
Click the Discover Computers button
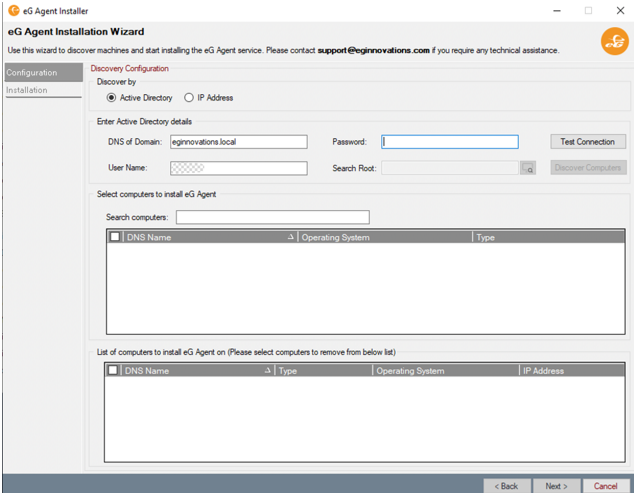tap(588, 167)
